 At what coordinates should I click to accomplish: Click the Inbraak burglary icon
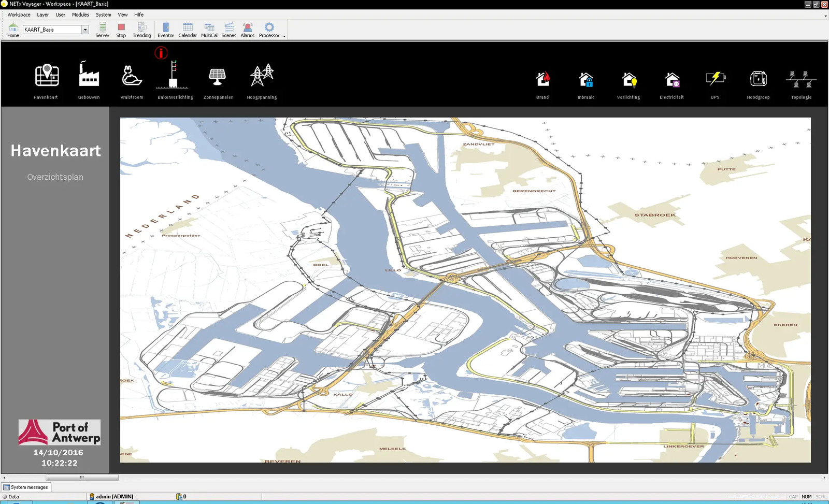(585, 79)
